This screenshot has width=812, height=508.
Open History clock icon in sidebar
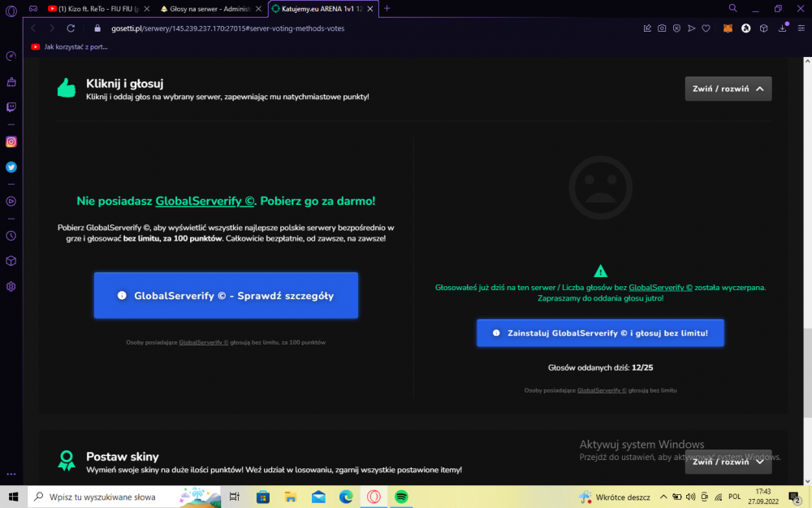point(11,236)
